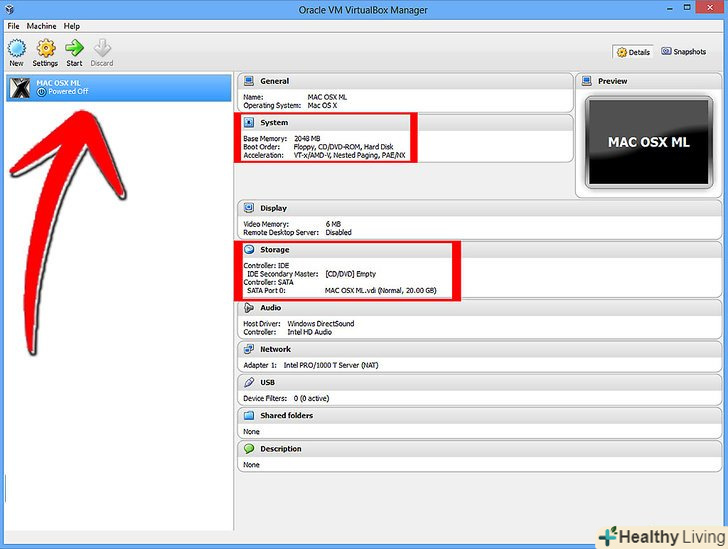Click the Controller: SATA line
728x549 pixels.
point(268,282)
